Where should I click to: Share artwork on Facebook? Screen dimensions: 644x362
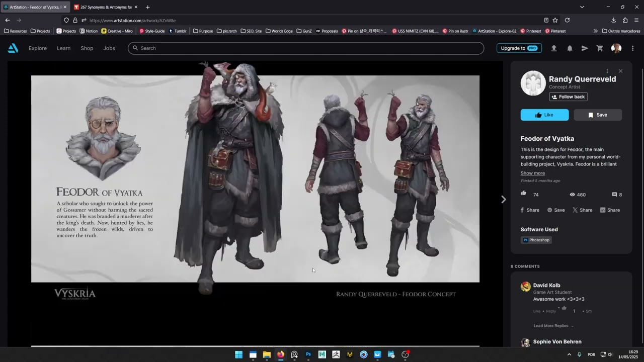[x=530, y=210]
